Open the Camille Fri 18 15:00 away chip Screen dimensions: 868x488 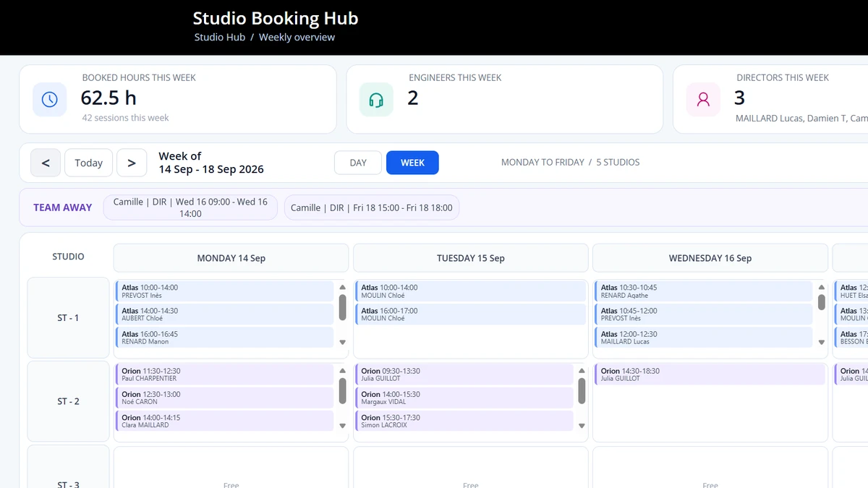point(372,207)
